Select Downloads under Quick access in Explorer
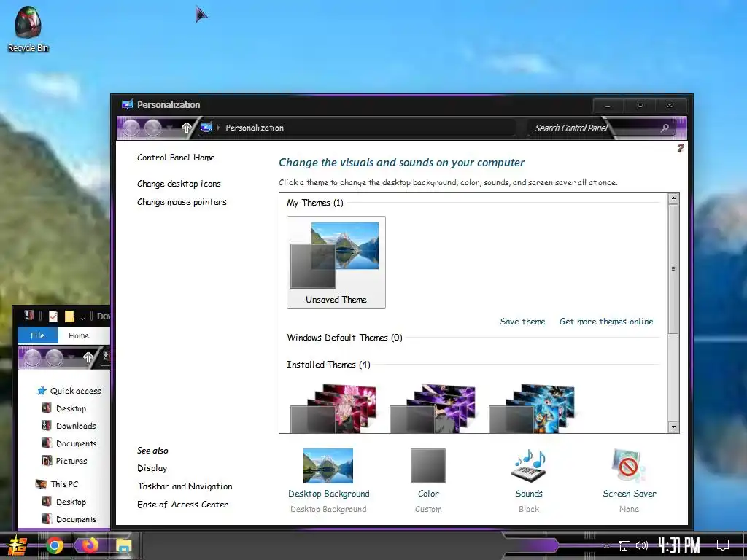747x560 pixels. click(x=75, y=426)
